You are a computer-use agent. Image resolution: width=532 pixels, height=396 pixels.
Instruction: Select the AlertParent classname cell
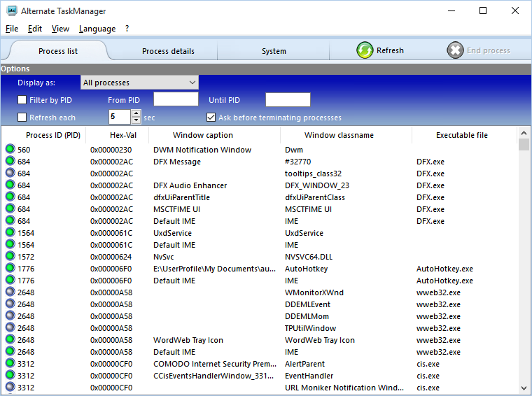[x=304, y=364]
